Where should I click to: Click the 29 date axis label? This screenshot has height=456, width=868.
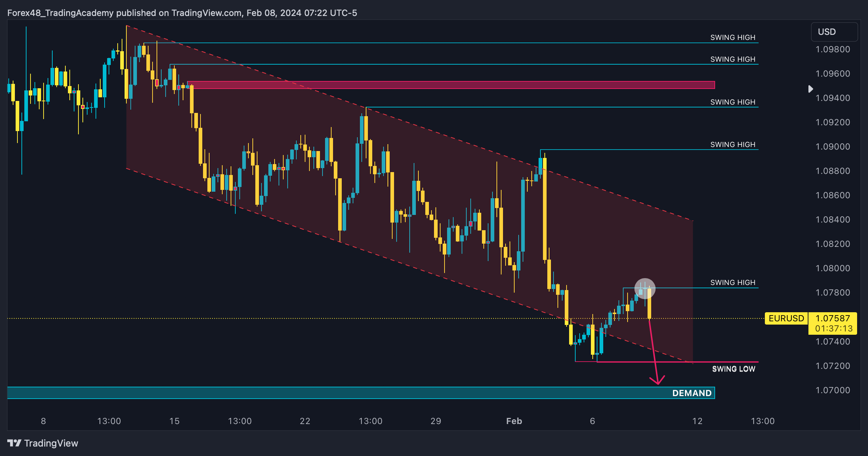(x=436, y=421)
